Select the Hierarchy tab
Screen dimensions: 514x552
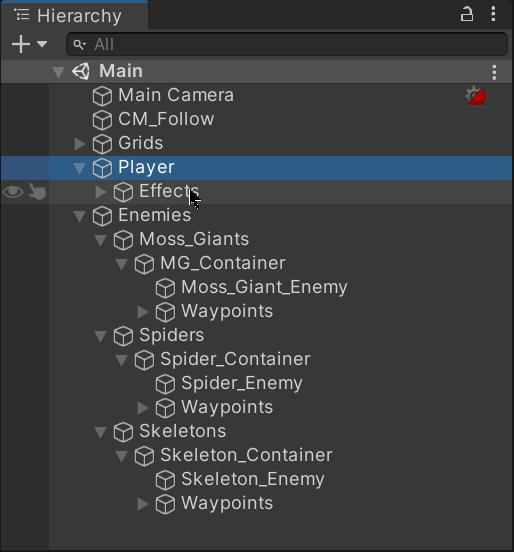click(x=74, y=15)
